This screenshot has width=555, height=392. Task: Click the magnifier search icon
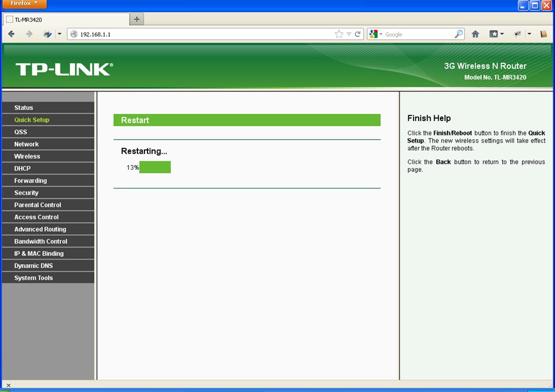[x=458, y=34]
